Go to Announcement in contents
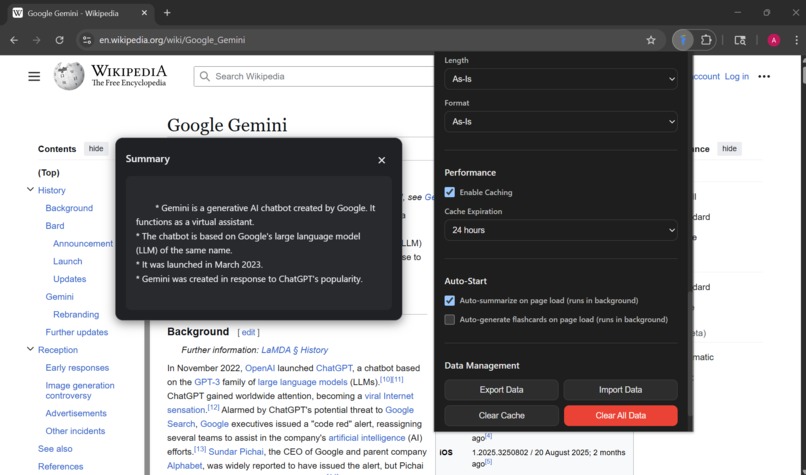The image size is (806, 475). click(x=83, y=244)
